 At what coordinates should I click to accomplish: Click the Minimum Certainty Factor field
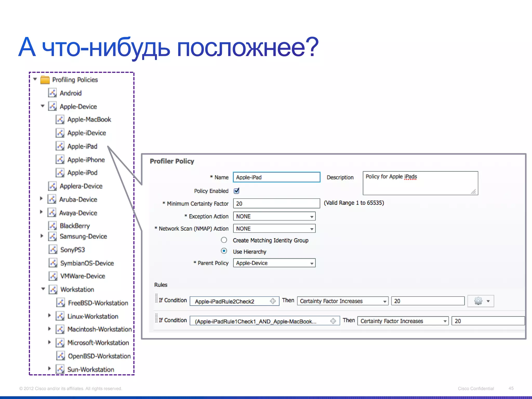click(277, 203)
